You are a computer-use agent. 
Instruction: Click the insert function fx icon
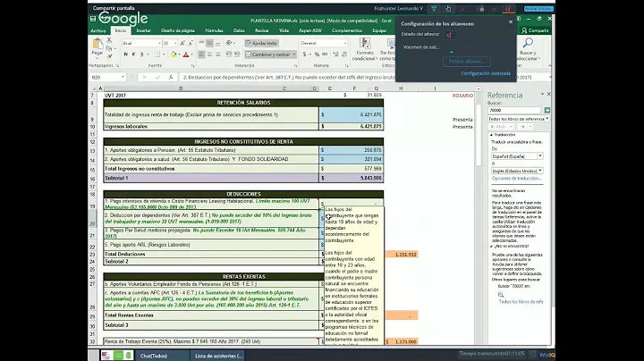[171, 77]
